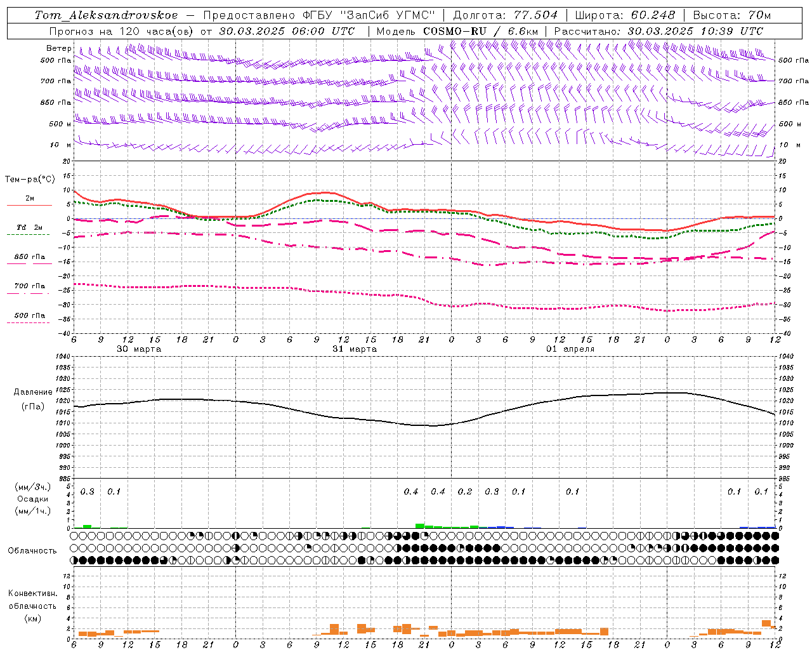Click the (км) unit label
The image size is (812, 650).
[x=32, y=618]
